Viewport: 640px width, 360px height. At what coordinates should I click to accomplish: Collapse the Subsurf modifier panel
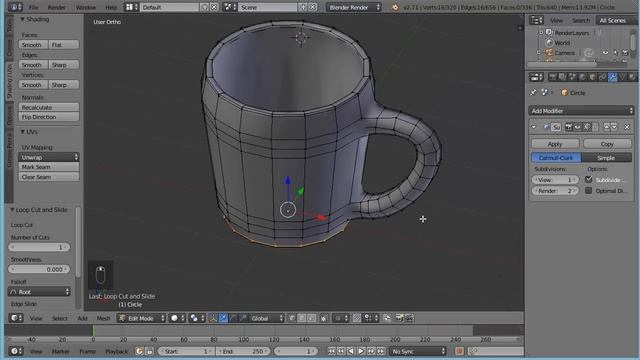pyautogui.click(x=534, y=127)
